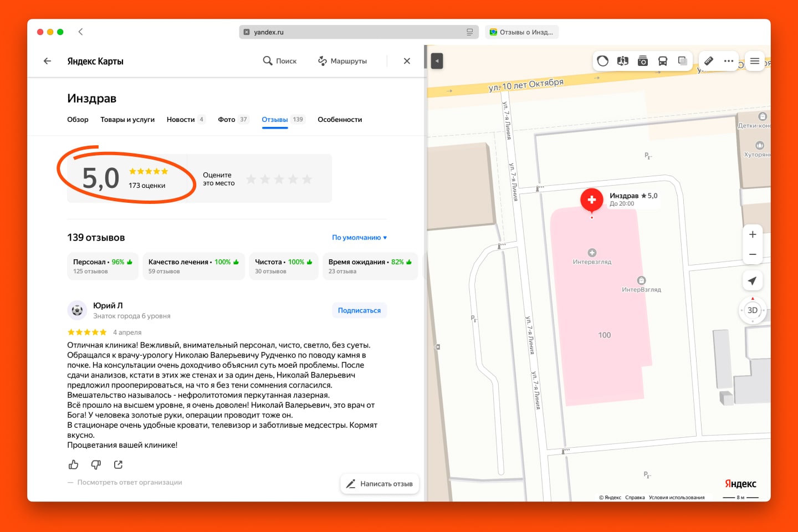Show photos layer on the map
Viewport: 798px width, 532px height.
click(x=643, y=61)
